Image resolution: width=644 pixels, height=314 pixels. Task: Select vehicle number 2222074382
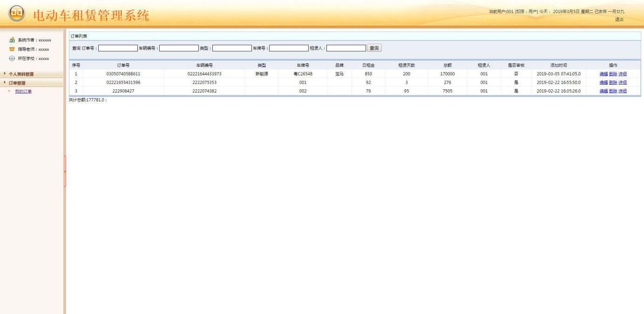tap(204, 91)
